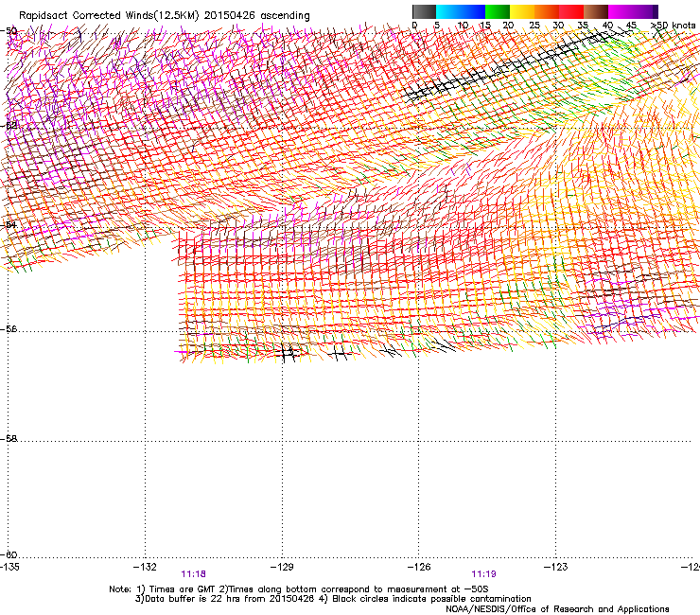Screen dimensions: 700x615
Task: Click the -56 latitude axis label
Action: pyautogui.click(x=9, y=328)
